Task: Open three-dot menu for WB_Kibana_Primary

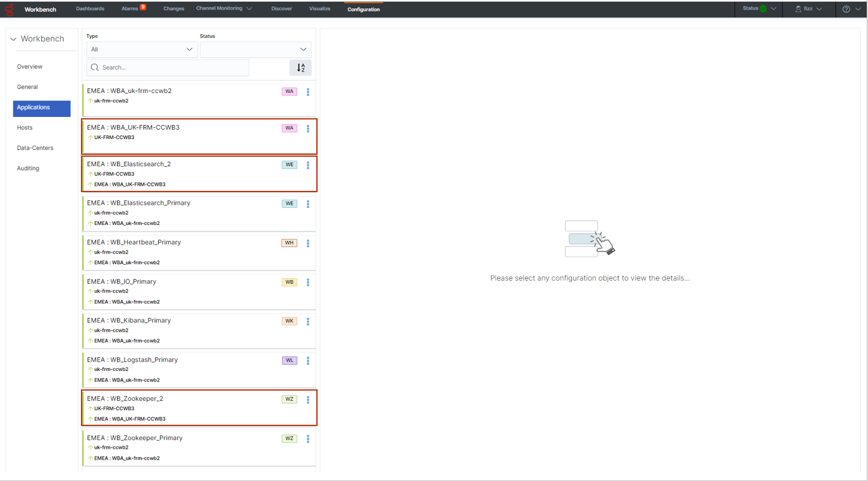Action: (308, 322)
